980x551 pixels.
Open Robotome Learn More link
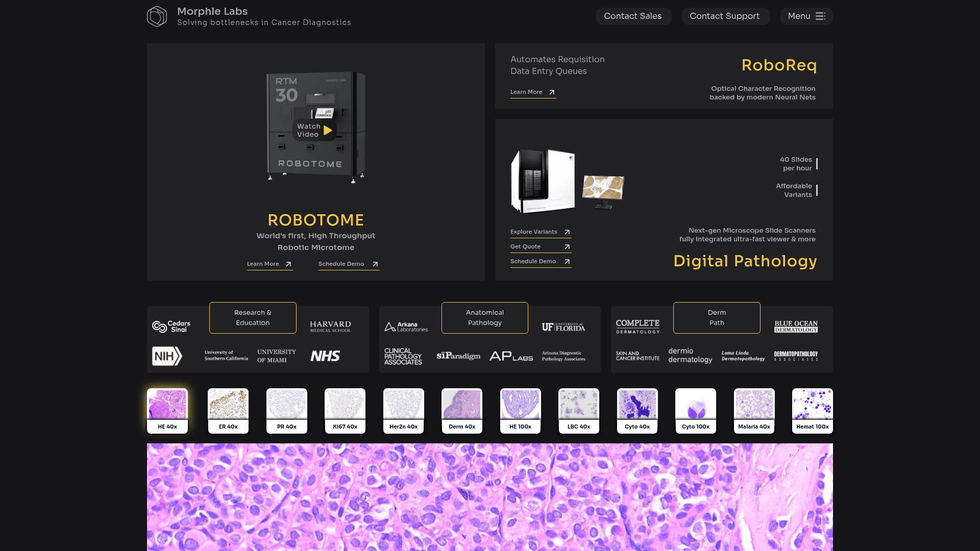[x=269, y=264]
